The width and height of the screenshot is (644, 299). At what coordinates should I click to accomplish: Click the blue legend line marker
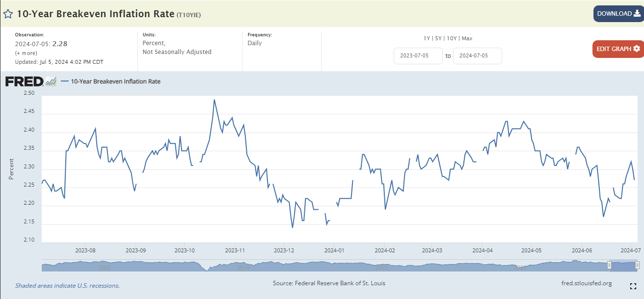click(65, 82)
